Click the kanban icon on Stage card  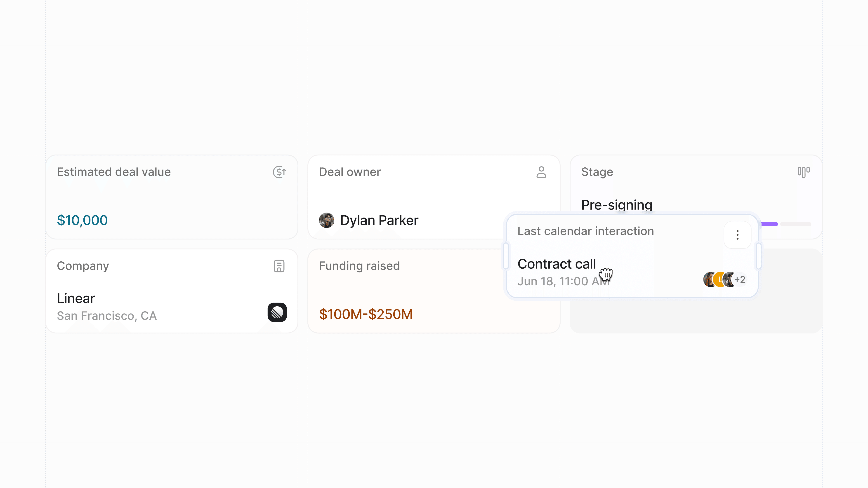coord(803,172)
